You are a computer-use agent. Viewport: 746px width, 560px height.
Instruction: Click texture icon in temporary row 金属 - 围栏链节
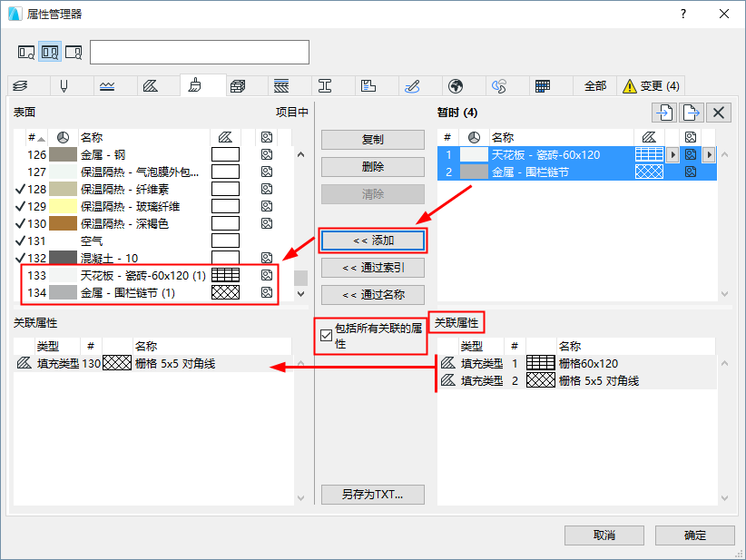(x=691, y=172)
